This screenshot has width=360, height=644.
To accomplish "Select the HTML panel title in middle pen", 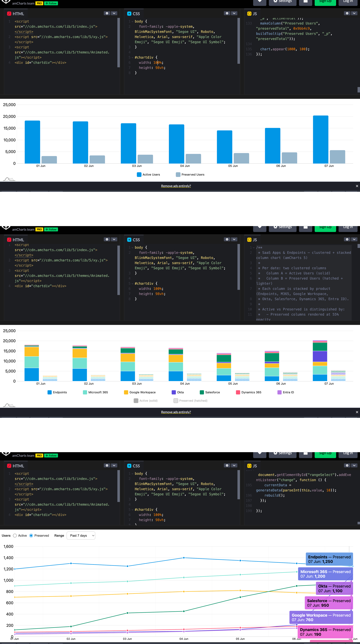I will (18, 240).
